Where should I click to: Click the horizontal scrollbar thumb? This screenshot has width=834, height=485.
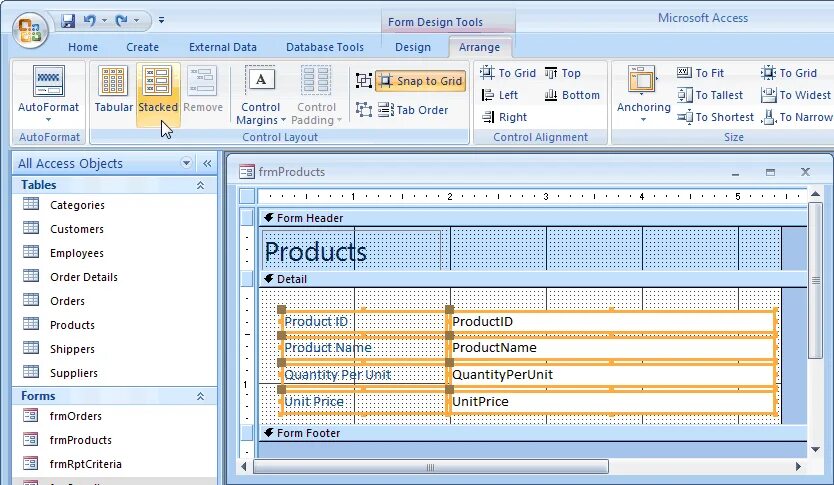tap(431, 467)
